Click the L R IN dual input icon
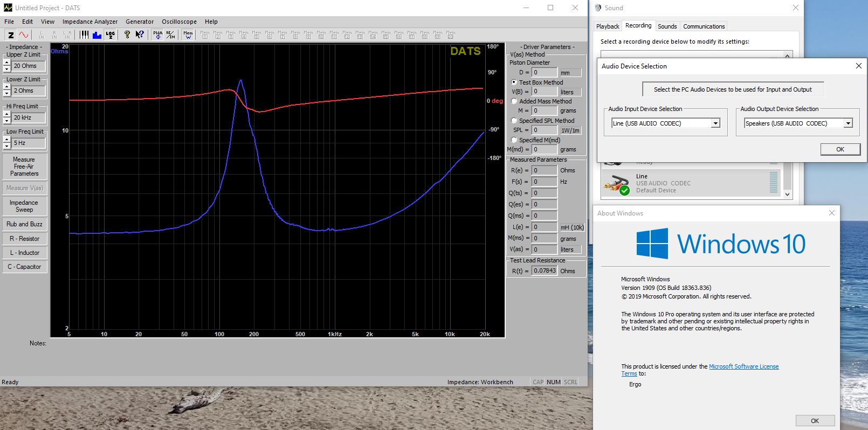This screenshot has width=868, height=430. point(67,35)
